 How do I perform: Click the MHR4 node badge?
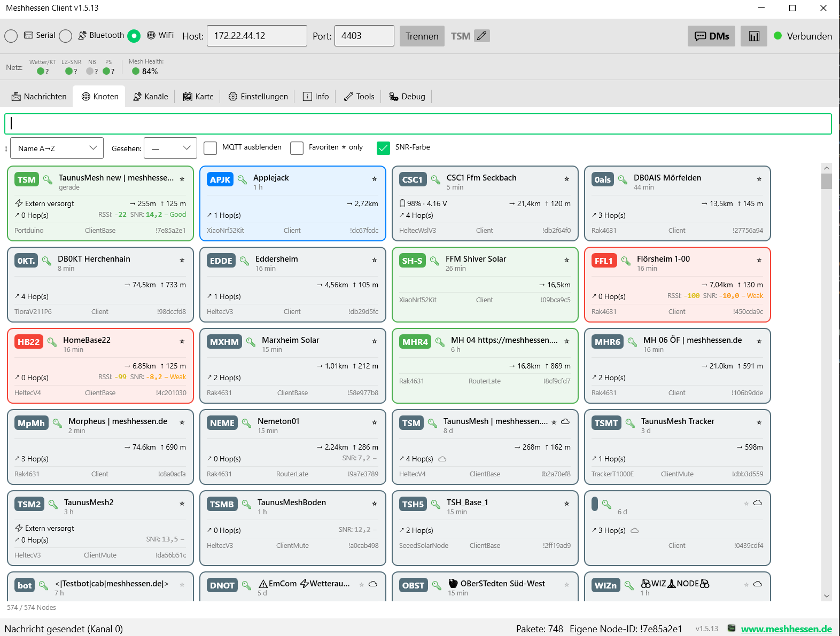tap(415, 342)
